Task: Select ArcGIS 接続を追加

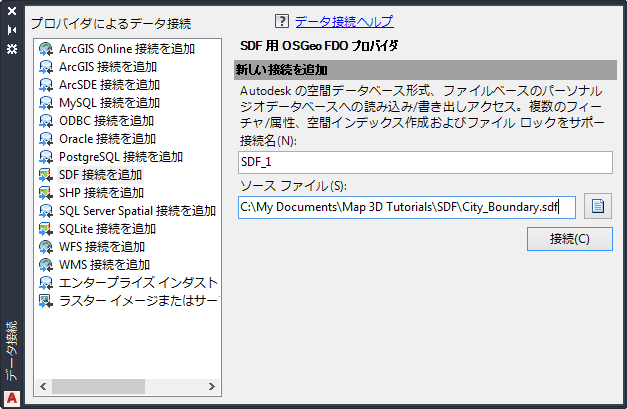Action: (108, 67)
